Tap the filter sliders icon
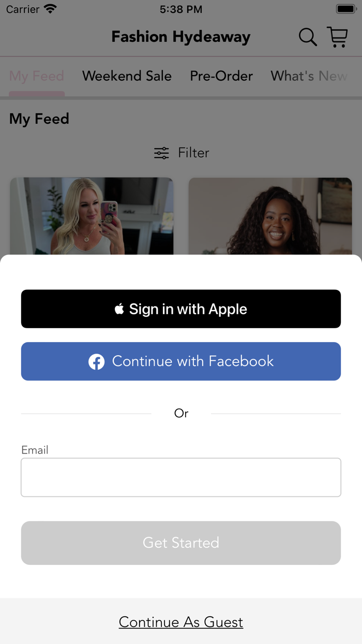362x644 pixels. 161,153
